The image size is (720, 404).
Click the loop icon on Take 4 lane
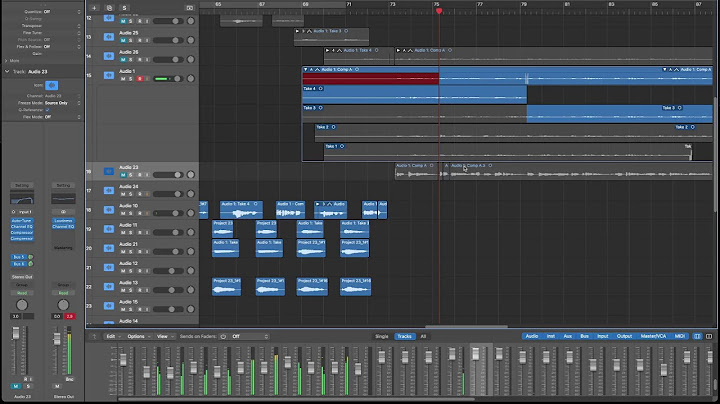pyautogui.click(x=321, y=89)
